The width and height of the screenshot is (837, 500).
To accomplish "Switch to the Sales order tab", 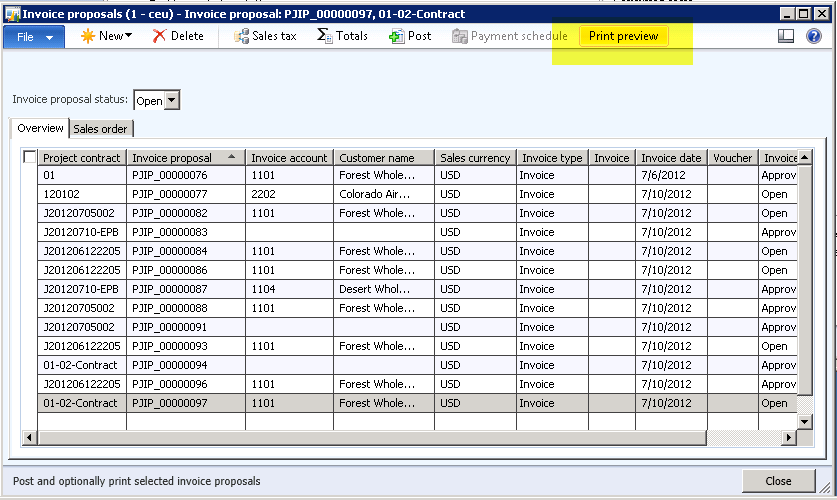I will pos(102,128).
